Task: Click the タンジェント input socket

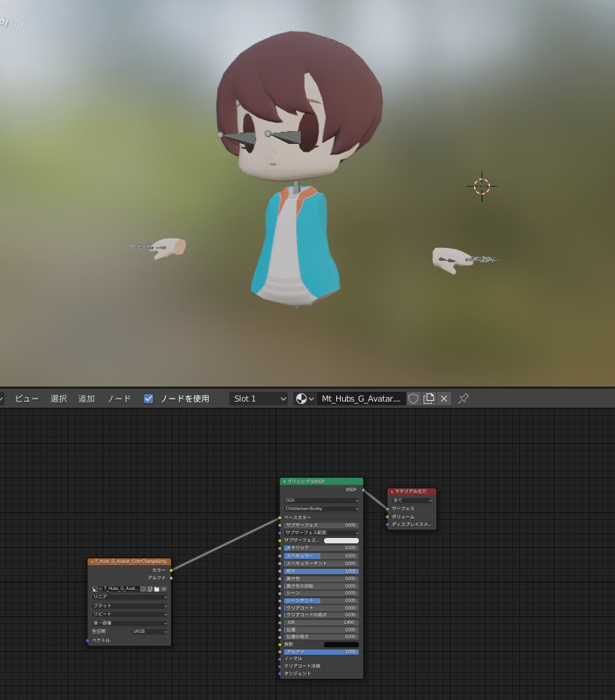Action: (280, 673)
